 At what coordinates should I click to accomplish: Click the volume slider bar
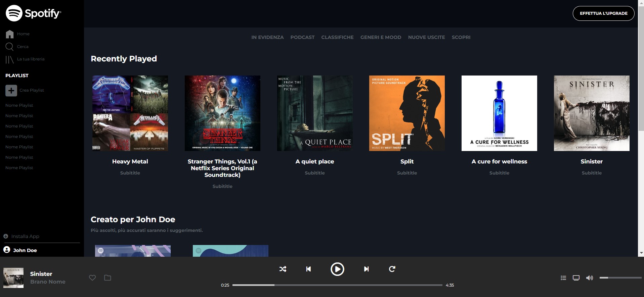coord(620,278)
